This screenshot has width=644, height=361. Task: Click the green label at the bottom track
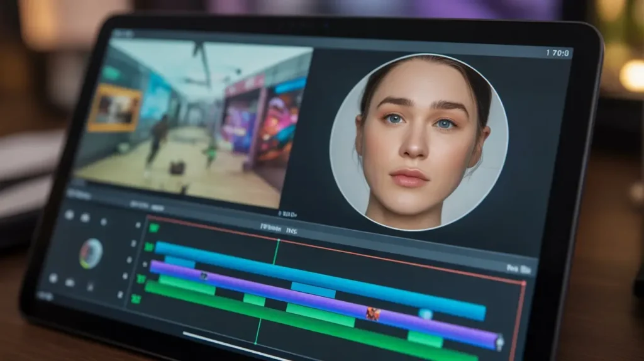tap(136, 299)
